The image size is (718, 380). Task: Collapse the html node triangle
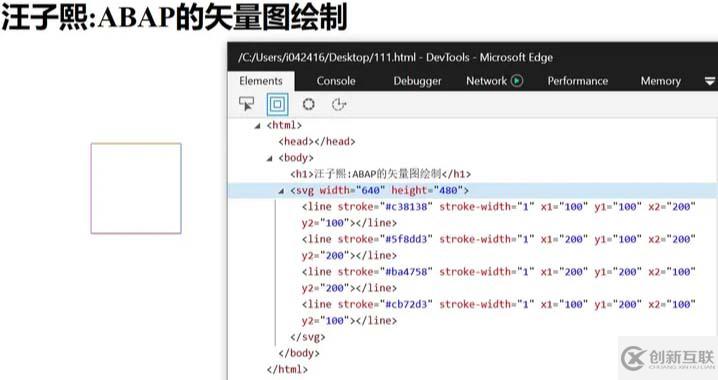click(x=257, y=125)
